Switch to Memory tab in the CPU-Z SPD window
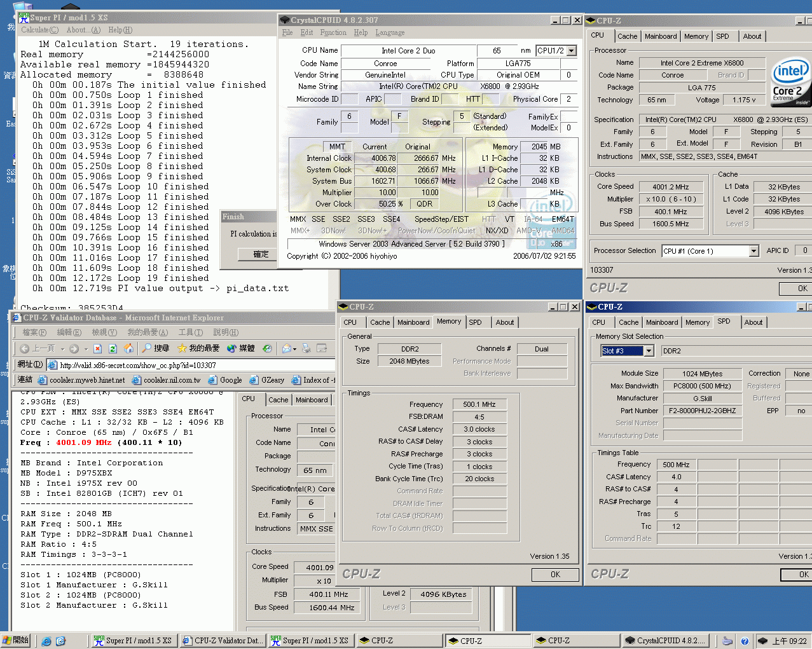The width and height of the screenshot is (812, 649). [x=698, y=322]
